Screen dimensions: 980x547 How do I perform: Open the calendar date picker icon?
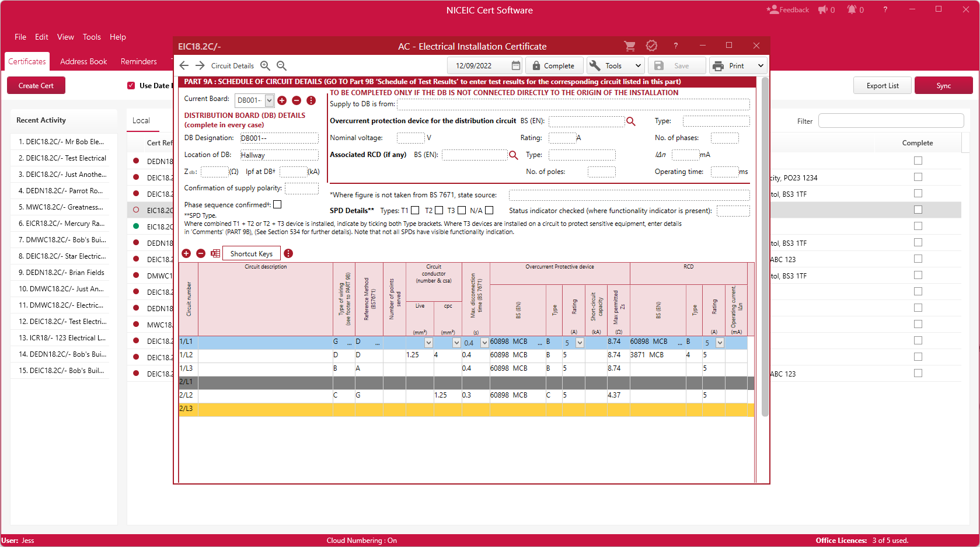[516, 65]
